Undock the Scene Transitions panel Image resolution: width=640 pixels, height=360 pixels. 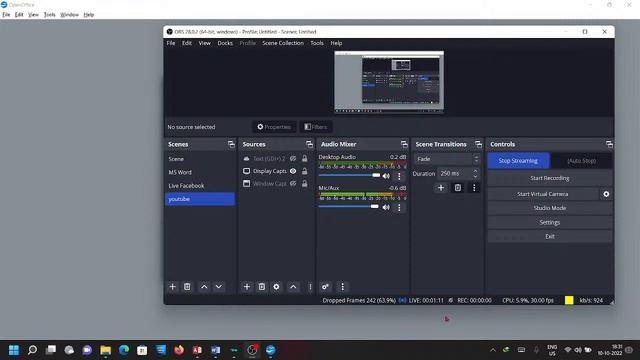(478, 144)
